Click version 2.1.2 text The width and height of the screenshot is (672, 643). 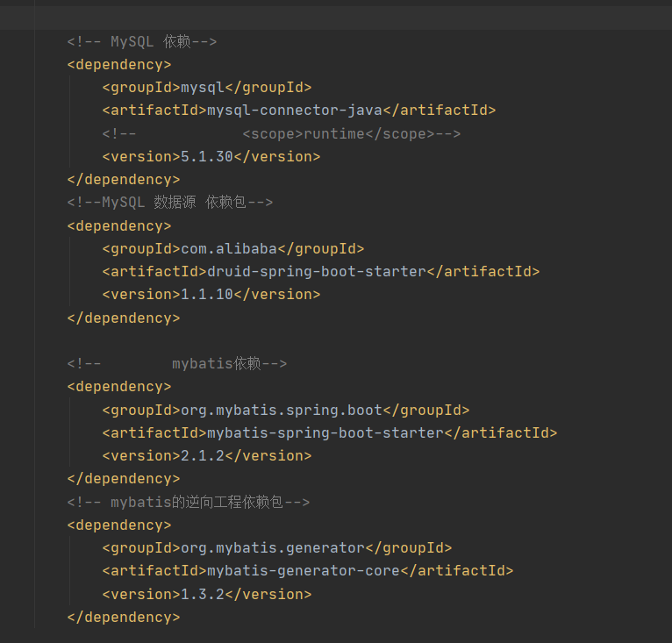tap(203, 455)
